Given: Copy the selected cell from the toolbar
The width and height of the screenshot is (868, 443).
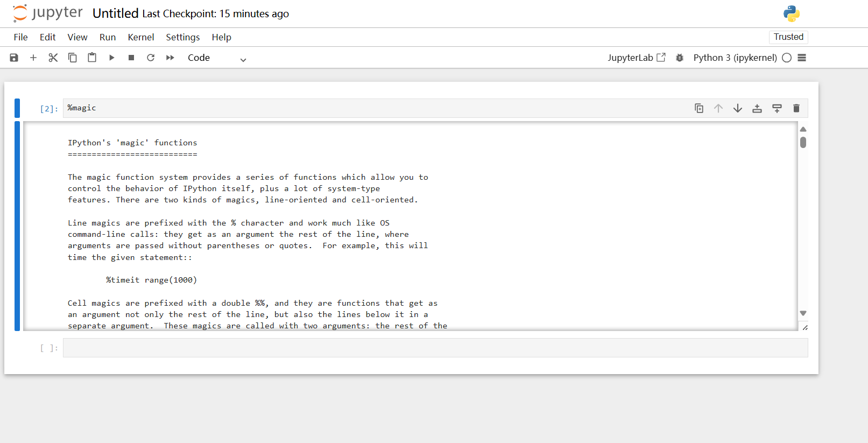Looking at the screenshot, I should click(72, 58).
